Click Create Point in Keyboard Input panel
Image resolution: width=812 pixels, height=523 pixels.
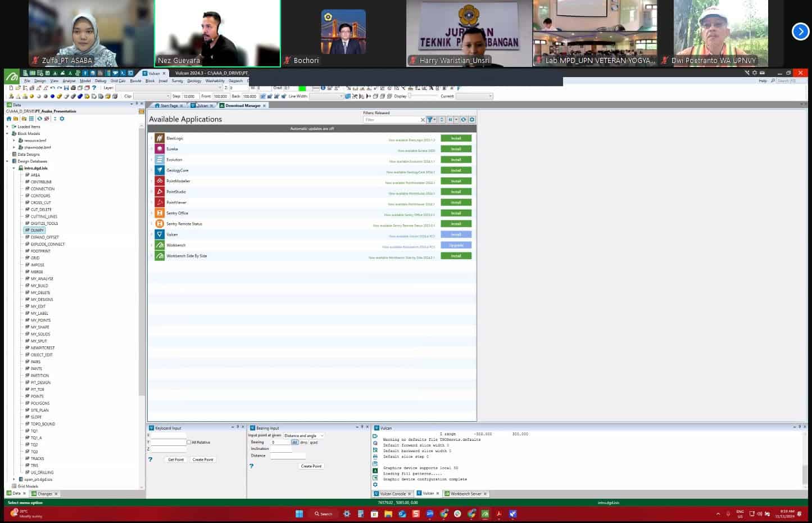tap(203, 459)
